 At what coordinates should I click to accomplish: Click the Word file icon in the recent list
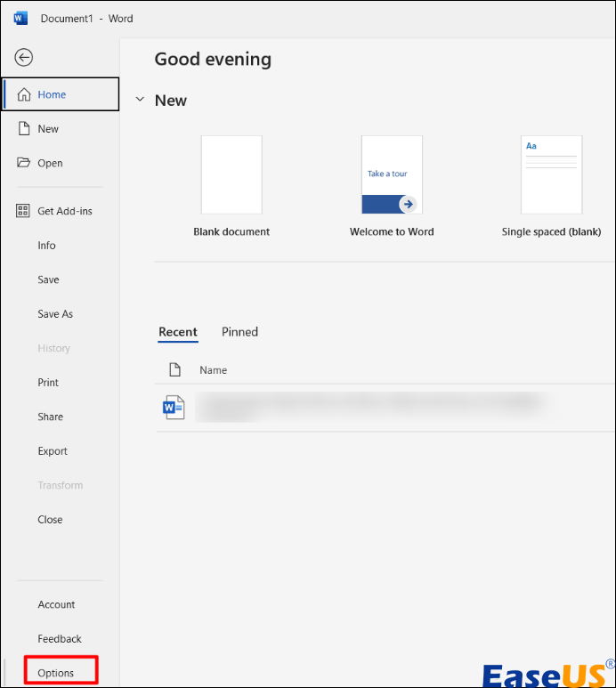click(174, 408)
